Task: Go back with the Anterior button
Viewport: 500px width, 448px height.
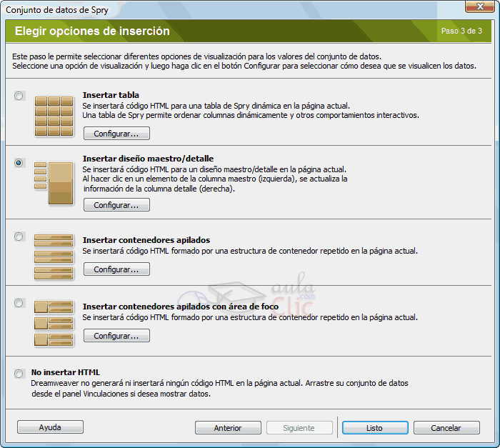Action: pos(228,428)
